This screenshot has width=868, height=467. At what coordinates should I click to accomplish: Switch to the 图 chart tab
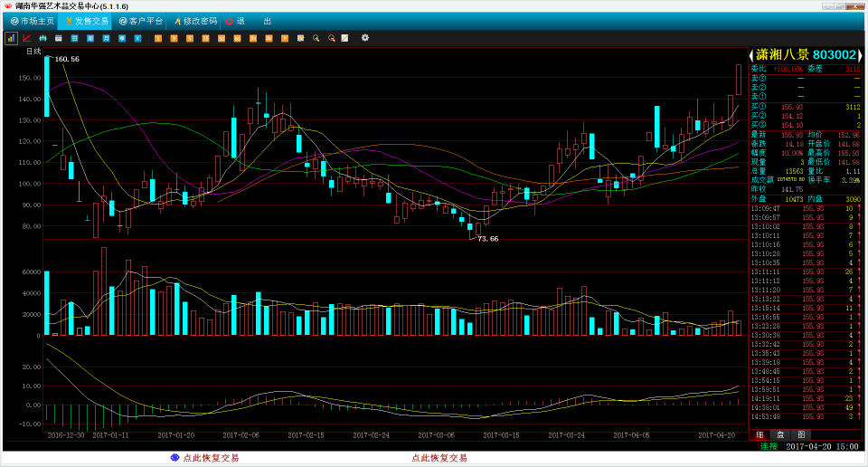click(801, 434)
